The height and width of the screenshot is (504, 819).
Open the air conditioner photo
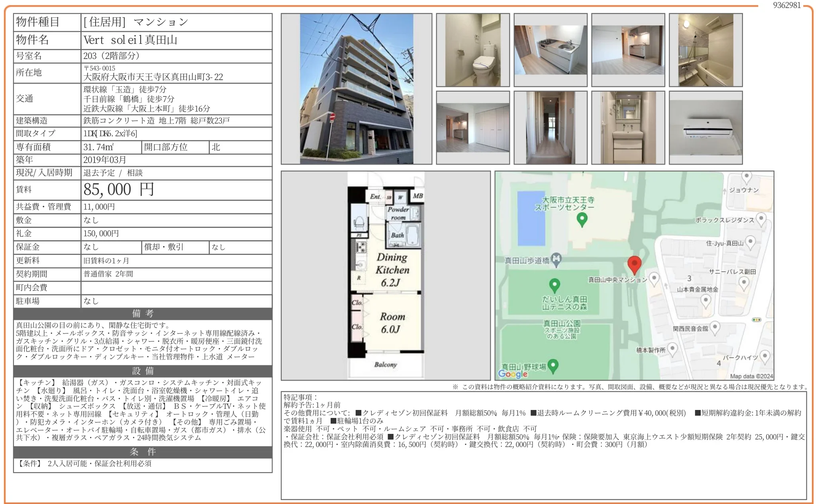click(705, 128)
